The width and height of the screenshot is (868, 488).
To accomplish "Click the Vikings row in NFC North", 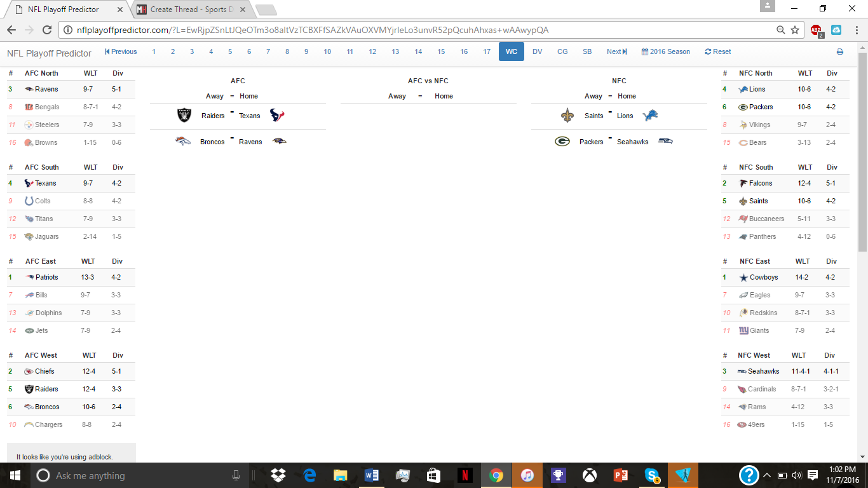I will tap(785, 125).
